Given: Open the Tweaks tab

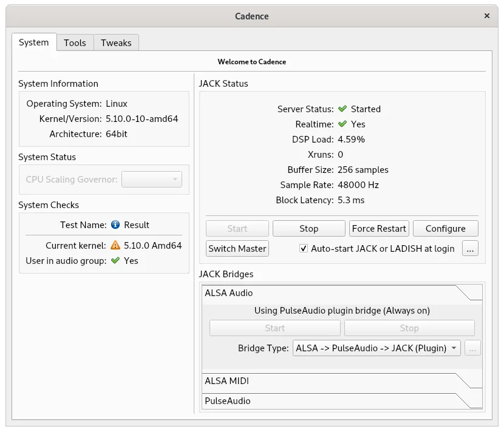Looking at the screenshot, I should click(116, 42).
